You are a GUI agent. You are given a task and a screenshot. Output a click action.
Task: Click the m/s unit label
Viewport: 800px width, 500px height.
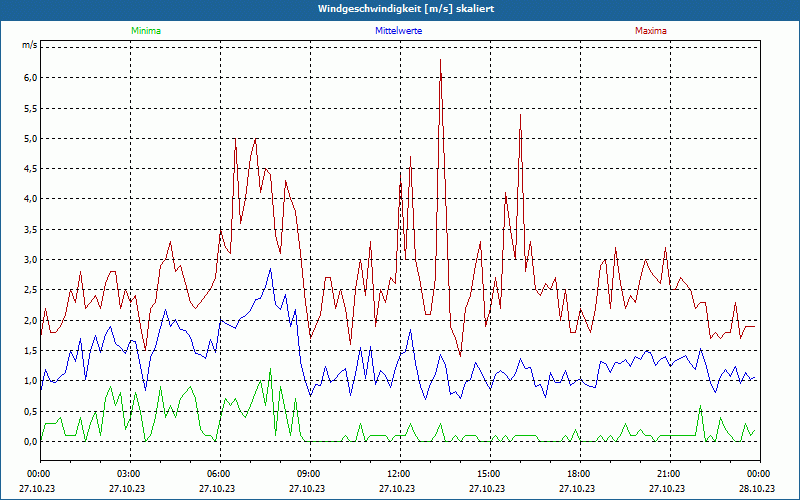point(29,46)
